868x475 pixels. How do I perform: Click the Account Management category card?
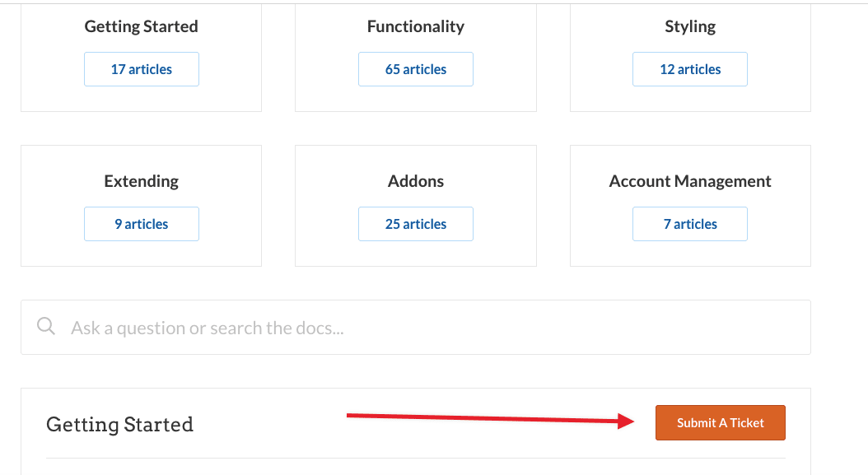pyautogui.click(x=690, y=205)
